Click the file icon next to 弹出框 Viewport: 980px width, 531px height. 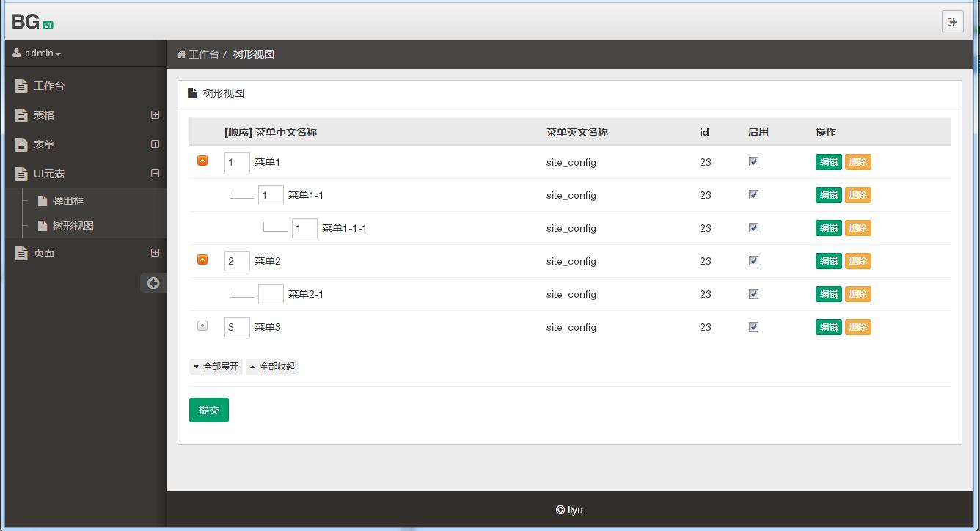click(42, 200)
